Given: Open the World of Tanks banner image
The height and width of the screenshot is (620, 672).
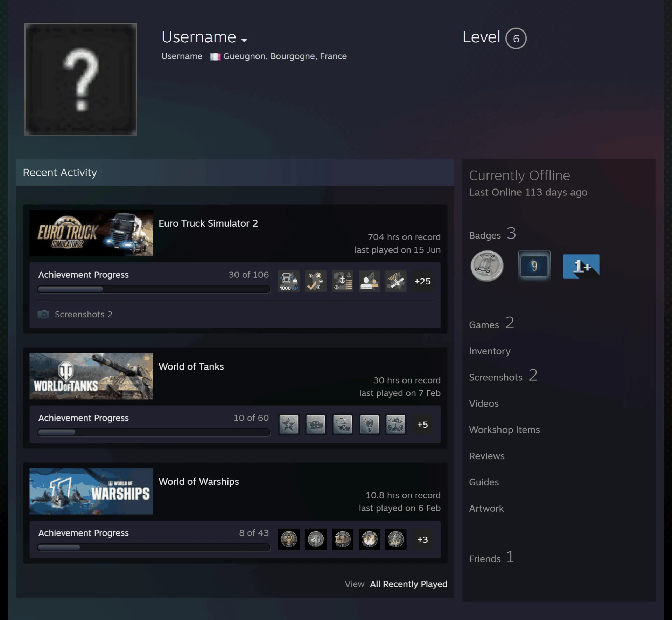Looking at the screenshot, I should pyautogui.click(x=91, y=376).
